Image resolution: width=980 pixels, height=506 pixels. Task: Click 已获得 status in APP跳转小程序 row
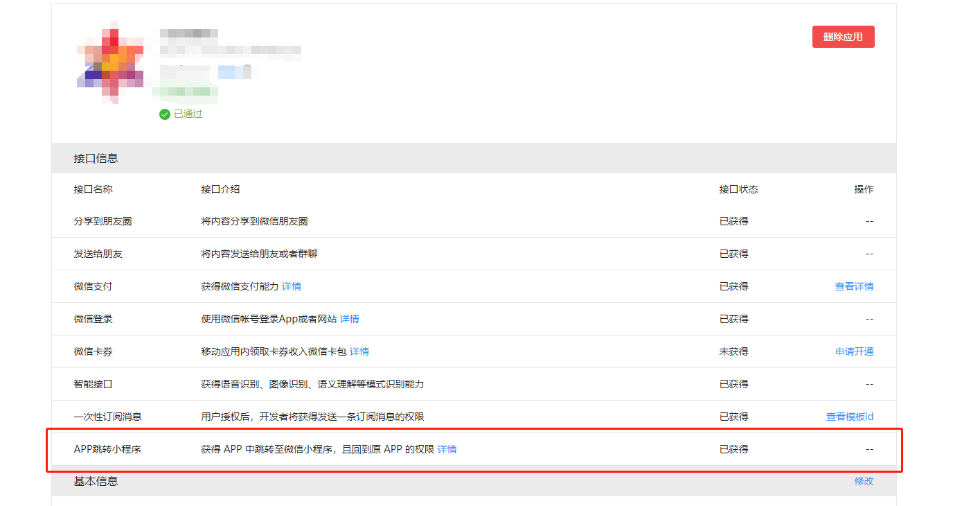point(734,449)
